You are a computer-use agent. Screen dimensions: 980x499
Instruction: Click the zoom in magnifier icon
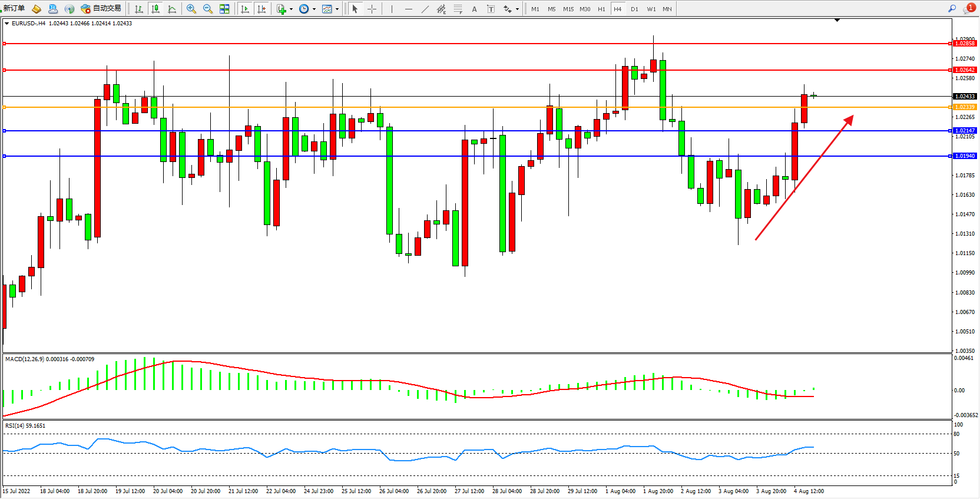pos(191,9)
